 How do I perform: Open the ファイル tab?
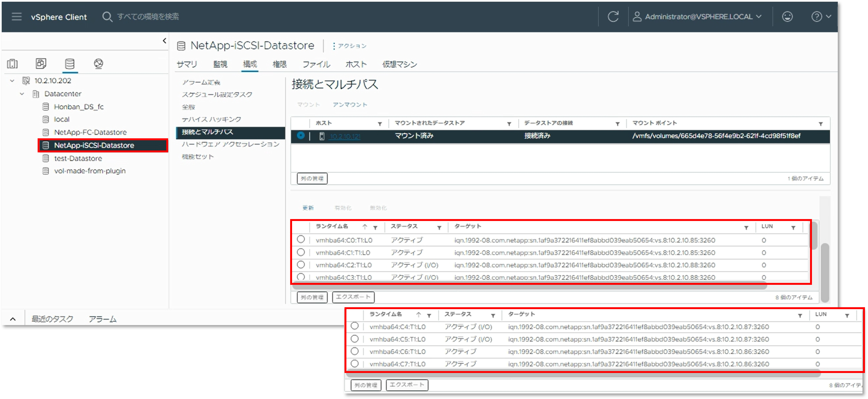[316, 64]
